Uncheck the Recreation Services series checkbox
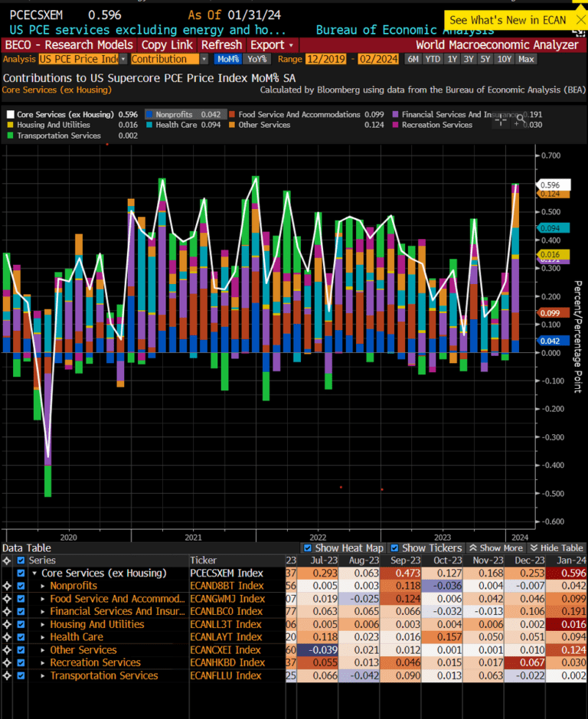Viewport: 588px width, 719px height. [x=22, y=663]
